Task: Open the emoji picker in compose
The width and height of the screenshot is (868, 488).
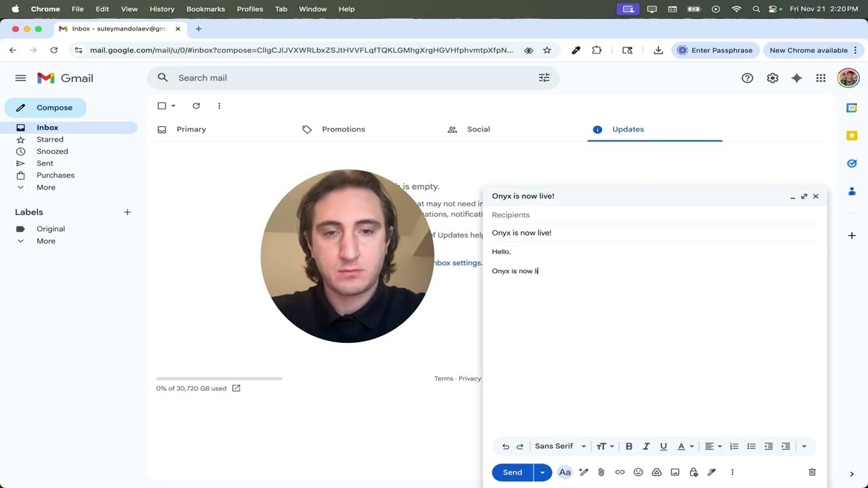Action: [638, 472]
